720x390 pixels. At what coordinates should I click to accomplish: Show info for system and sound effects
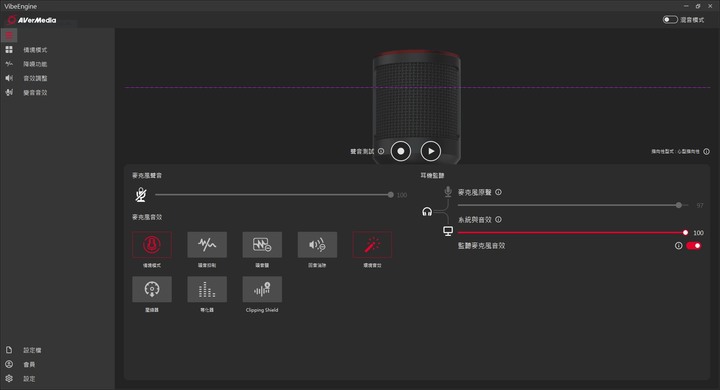click(499, 220)
